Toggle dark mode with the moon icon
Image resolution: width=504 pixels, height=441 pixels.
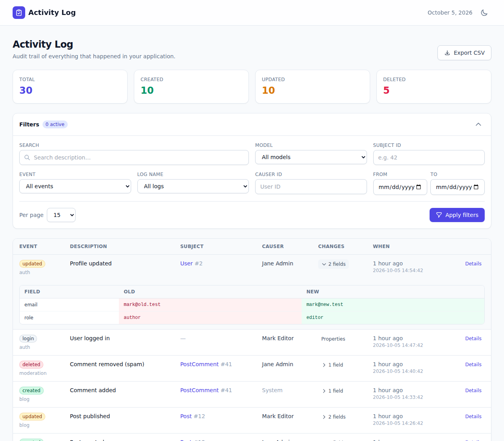pyautogui.click(x=484, y=13)
